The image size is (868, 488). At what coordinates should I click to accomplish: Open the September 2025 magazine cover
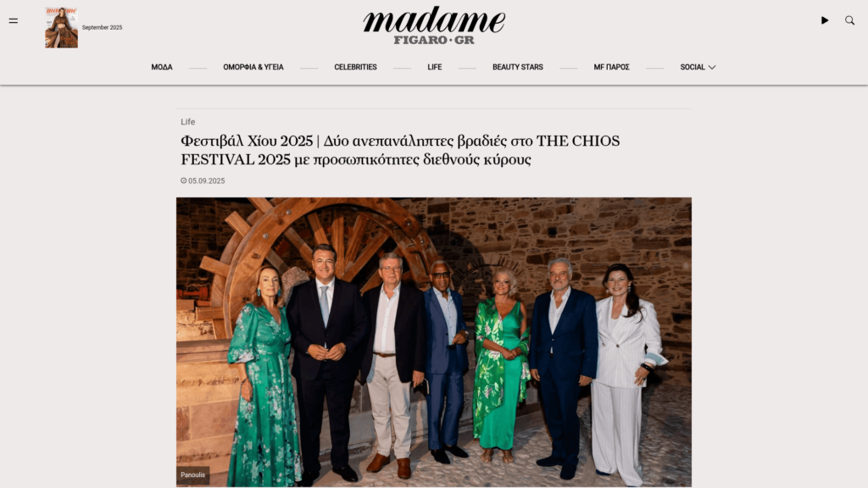click(61, 28)
